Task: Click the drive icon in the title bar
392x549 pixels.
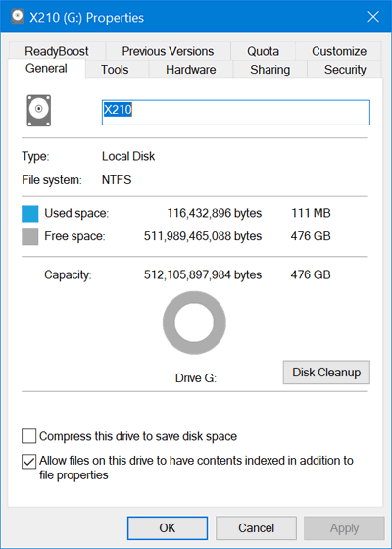Action: (x=17, y=17)
